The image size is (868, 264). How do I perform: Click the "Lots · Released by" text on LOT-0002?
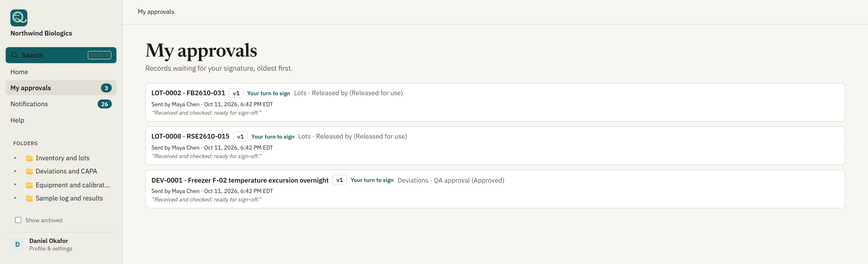(x=348, y=93)
